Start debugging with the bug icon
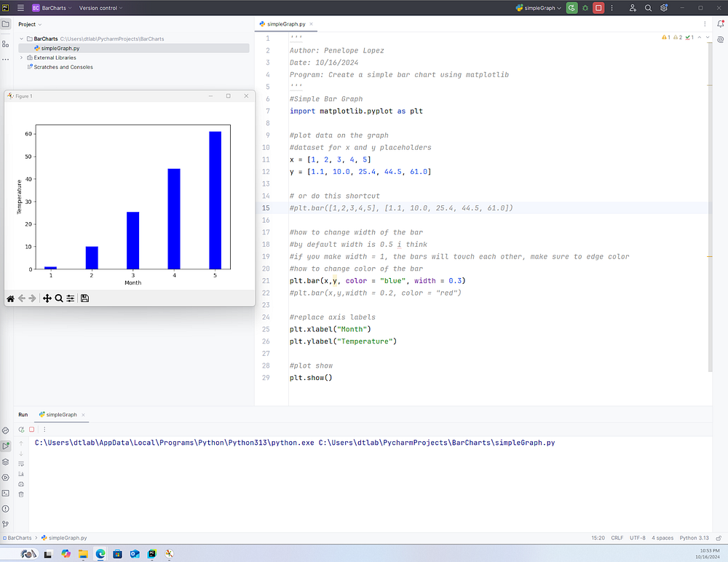Screen dimensions: 728x562 coord(585,8)
